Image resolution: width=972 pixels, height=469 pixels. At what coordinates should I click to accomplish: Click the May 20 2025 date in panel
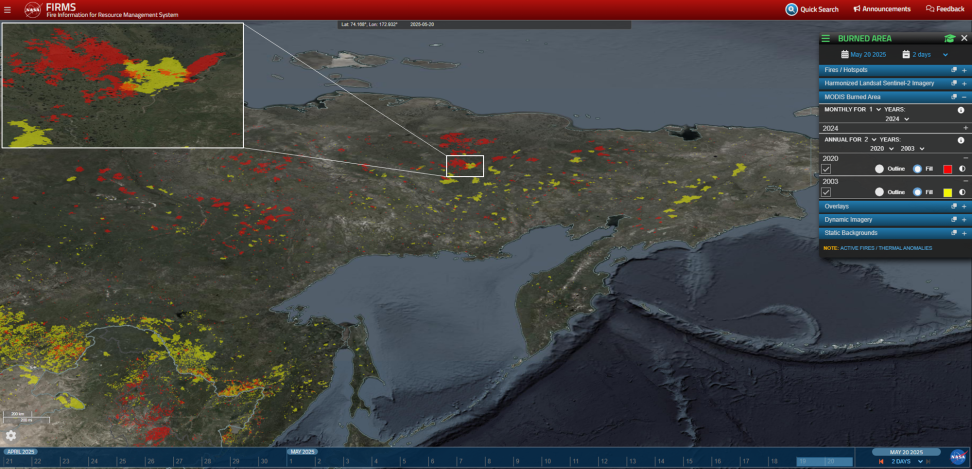(868, 55)
